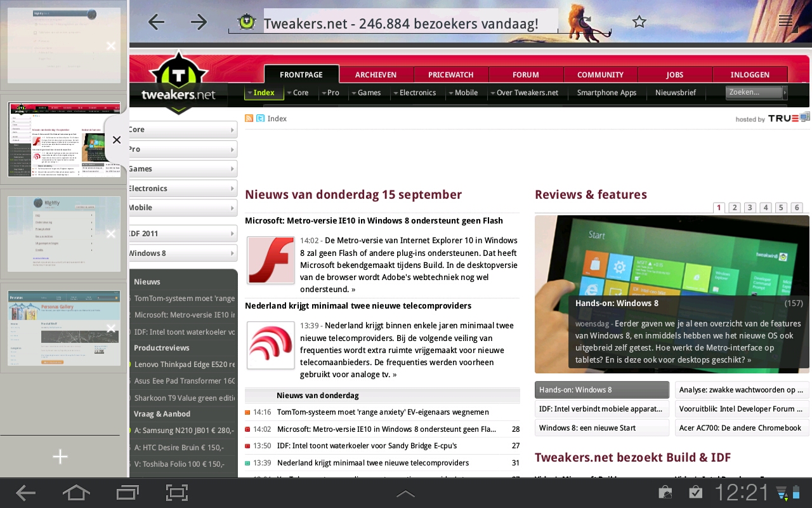Screen dimensions: 812x508
Task: Expand the Pro category in the left sidebar
Action: click(x=183, y=149)
